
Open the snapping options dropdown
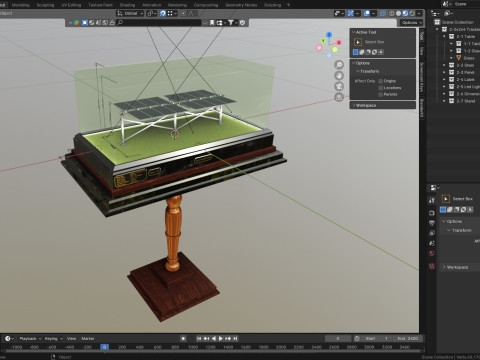pos(172,13)
